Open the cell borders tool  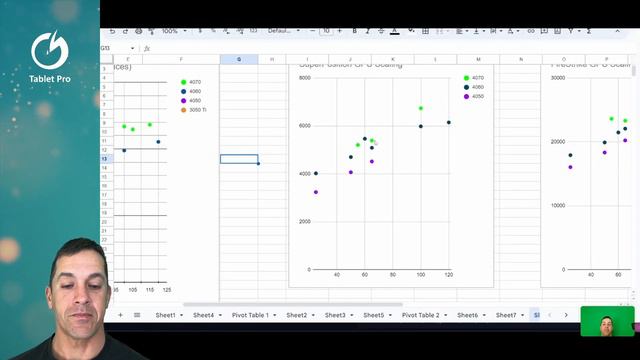(425, 31)
